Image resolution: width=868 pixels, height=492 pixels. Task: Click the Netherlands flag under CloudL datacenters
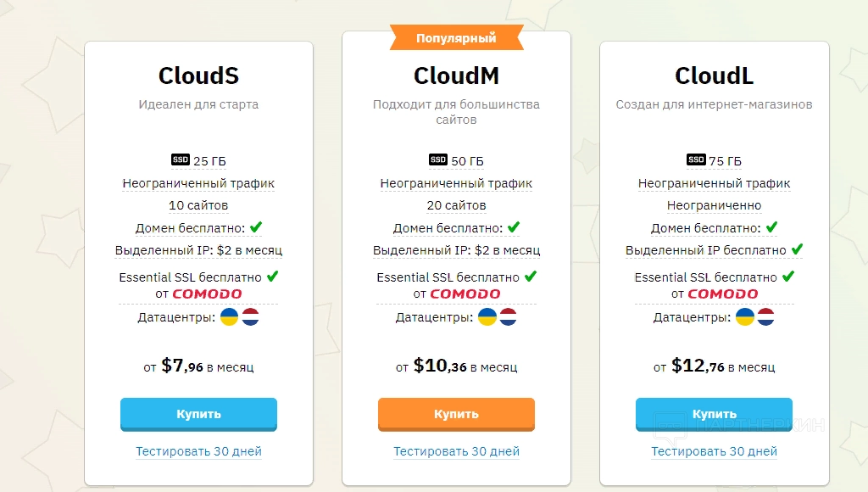(x=765, y=317)
